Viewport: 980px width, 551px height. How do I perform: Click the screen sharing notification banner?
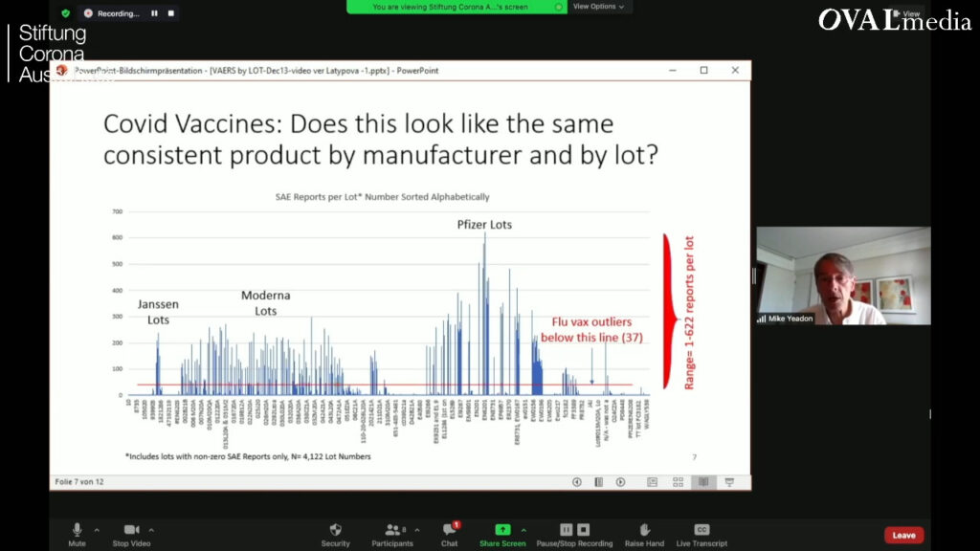point(457,7)
